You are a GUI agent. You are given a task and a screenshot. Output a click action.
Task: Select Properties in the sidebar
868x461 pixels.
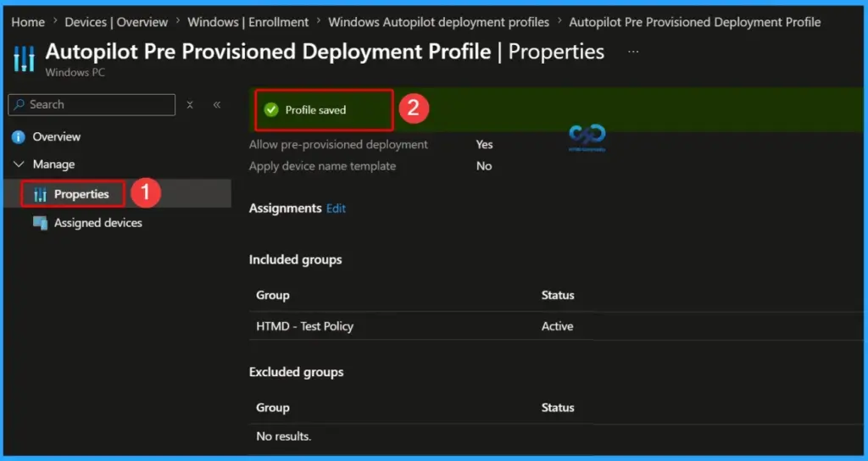click(x=81, y=194)
